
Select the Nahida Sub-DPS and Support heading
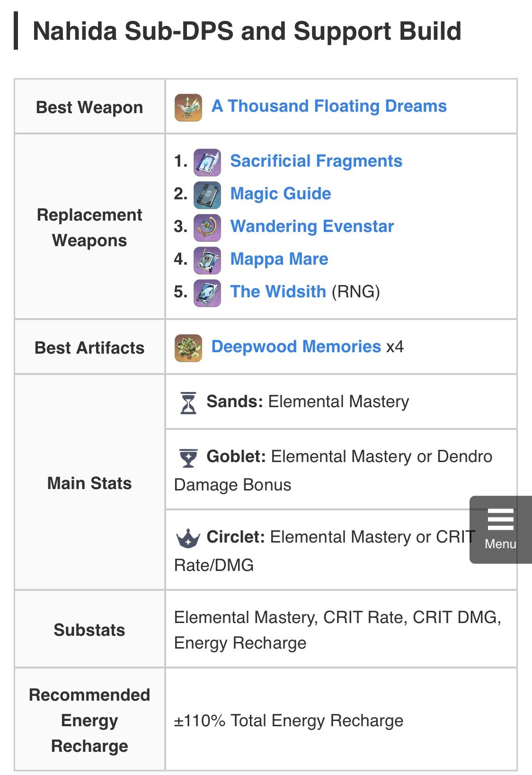pyautogui.click(x=247, y=32)
